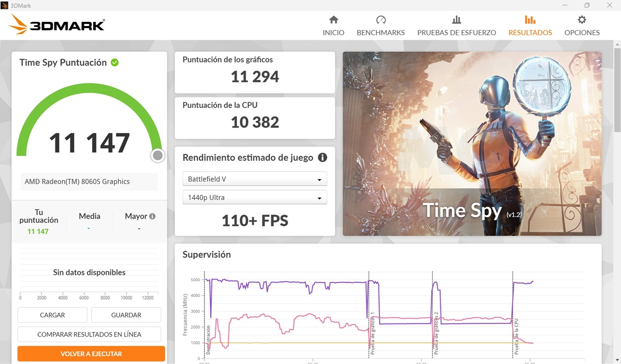Click the info icon next to Mayor

point(152,216)
